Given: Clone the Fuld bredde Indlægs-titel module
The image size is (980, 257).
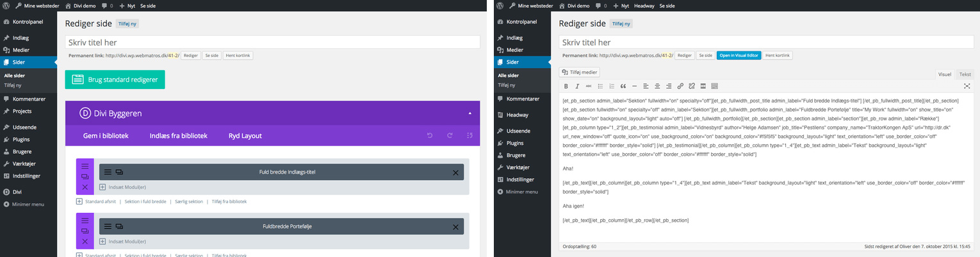Looking at the screenshot, I should click(119, 172).
